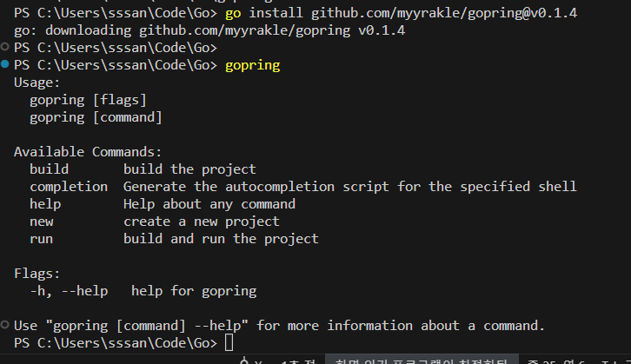Click the screen reader optimized status bar item
631x364 pixels.
click(422, 360)
